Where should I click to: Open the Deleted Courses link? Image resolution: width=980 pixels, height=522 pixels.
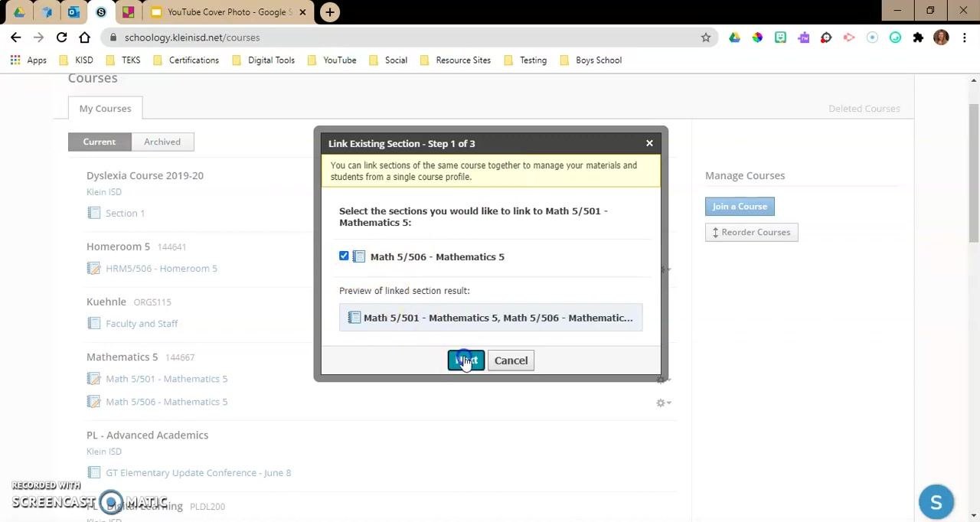[864, 109]
